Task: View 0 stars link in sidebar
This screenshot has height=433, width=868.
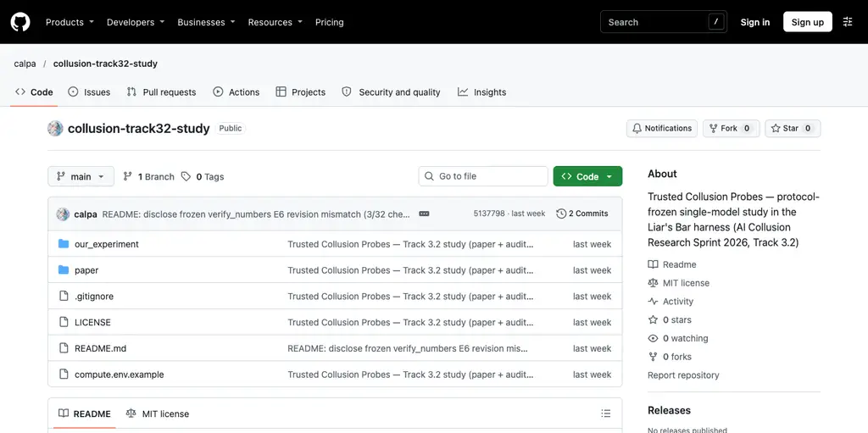Action: pos(670,320)
